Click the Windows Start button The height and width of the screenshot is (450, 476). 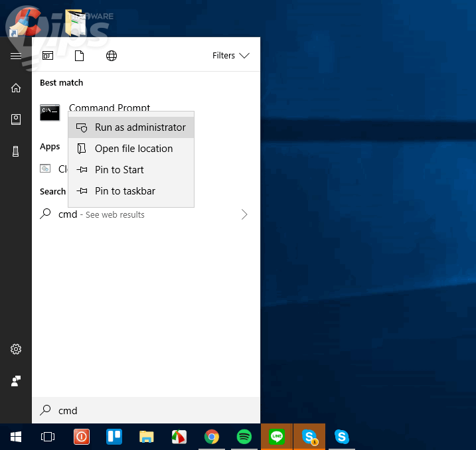(16, 437)
